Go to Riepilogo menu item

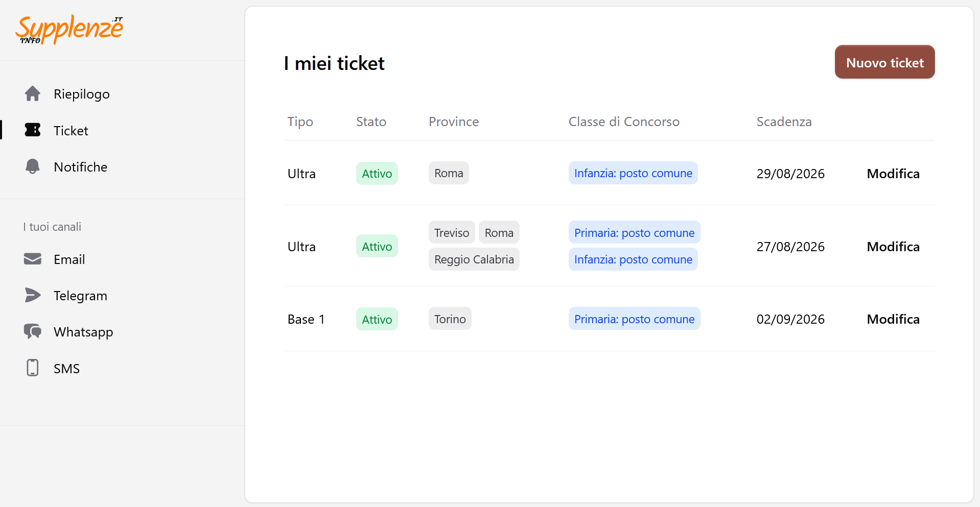click(x=82, y=94)
